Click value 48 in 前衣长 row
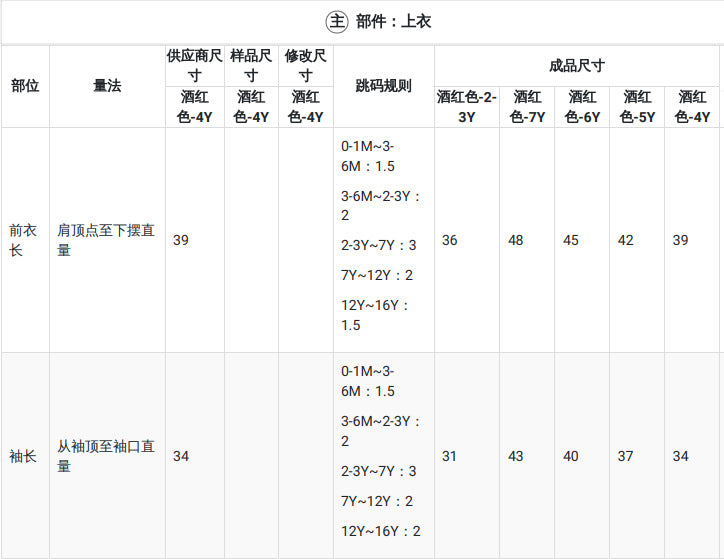 click(x=516, y=240)
